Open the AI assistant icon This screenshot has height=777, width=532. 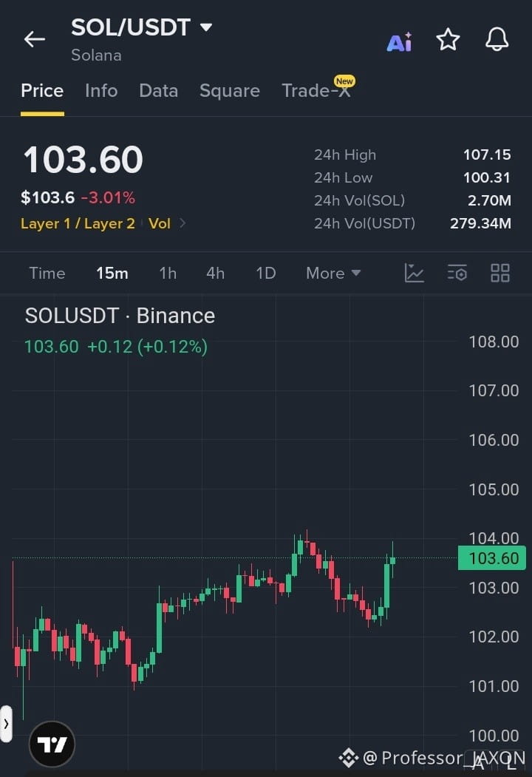pyautogui.click(x=399, y=41)
